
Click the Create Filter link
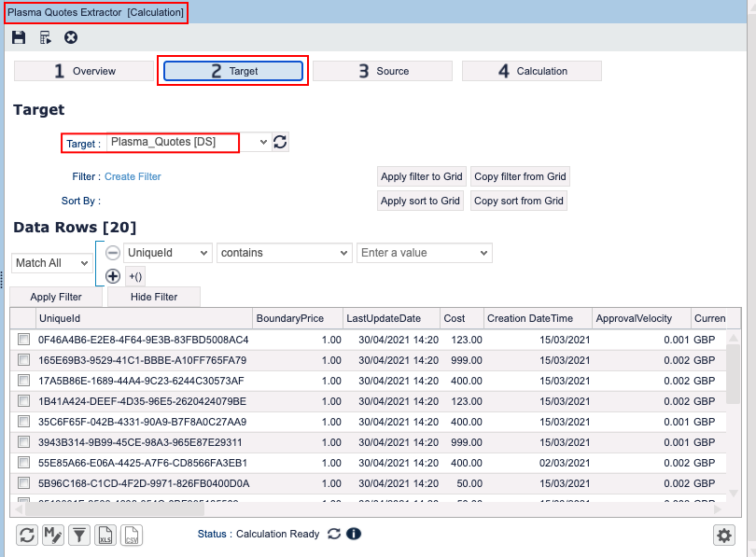[x=133, y=176]
